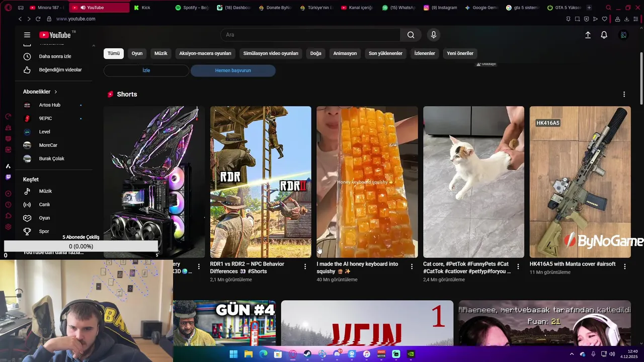
Task: Open GÜN #4 video thumbnail
Action: pos(224,323)
